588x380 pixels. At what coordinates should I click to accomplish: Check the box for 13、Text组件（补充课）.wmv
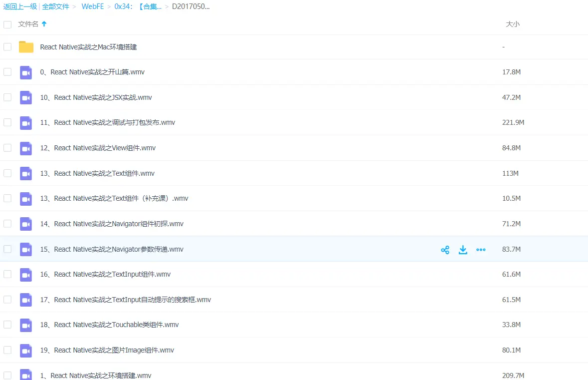point(7,198)
